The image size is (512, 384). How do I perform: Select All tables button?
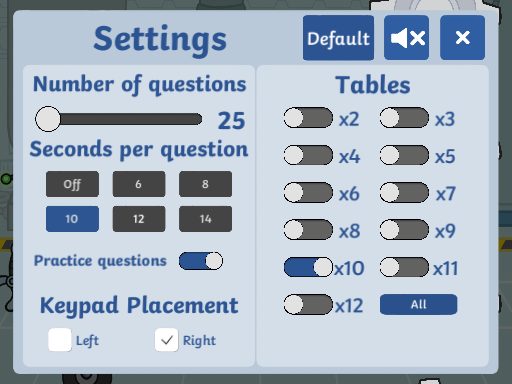418,304
